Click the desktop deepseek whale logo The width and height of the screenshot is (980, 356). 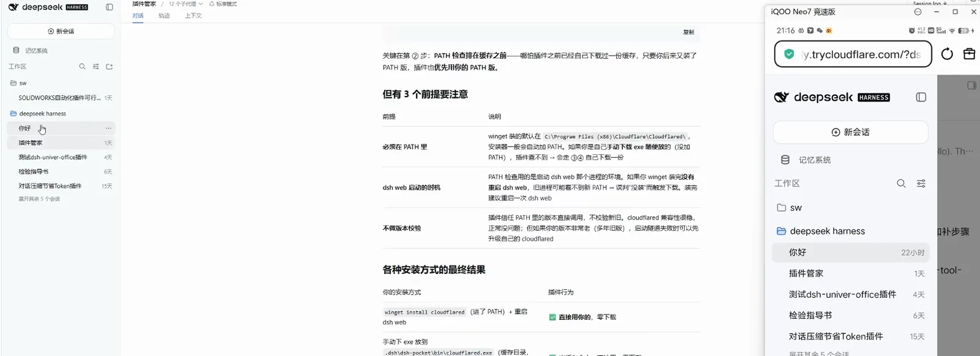(13, 7)
